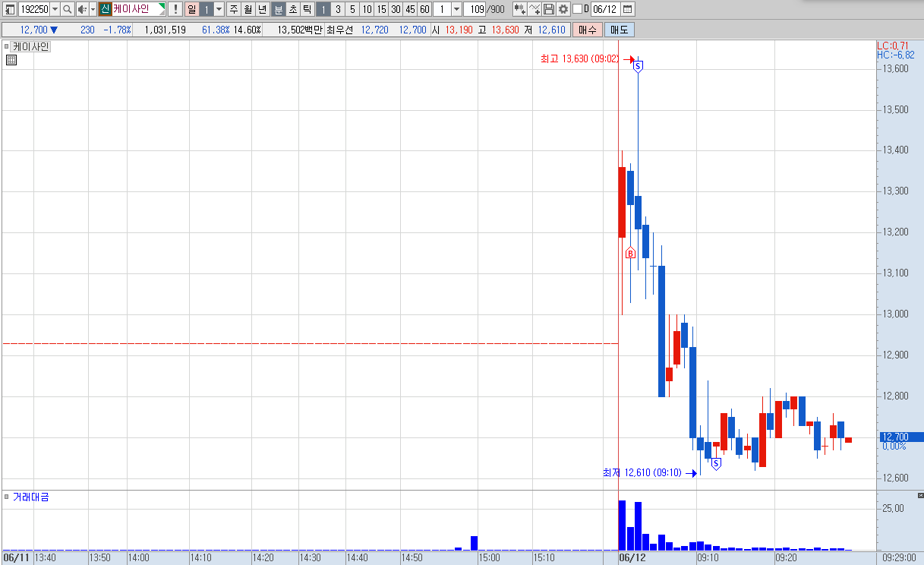Select minute 분 chart period
The width and height of the screenshot is (924, 565).
coord(278,9)
